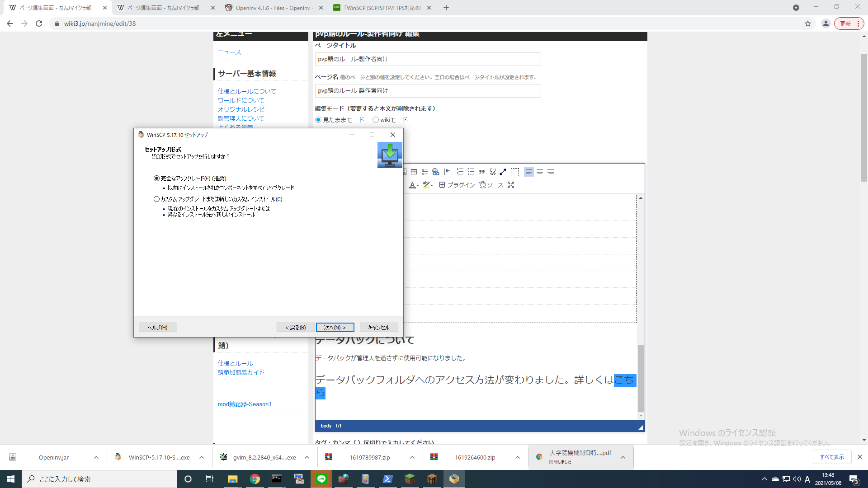Expand gvim exe download options chevron
This screenshot has width=868, height=488.
pyautogui.click(x=307, y=457)
